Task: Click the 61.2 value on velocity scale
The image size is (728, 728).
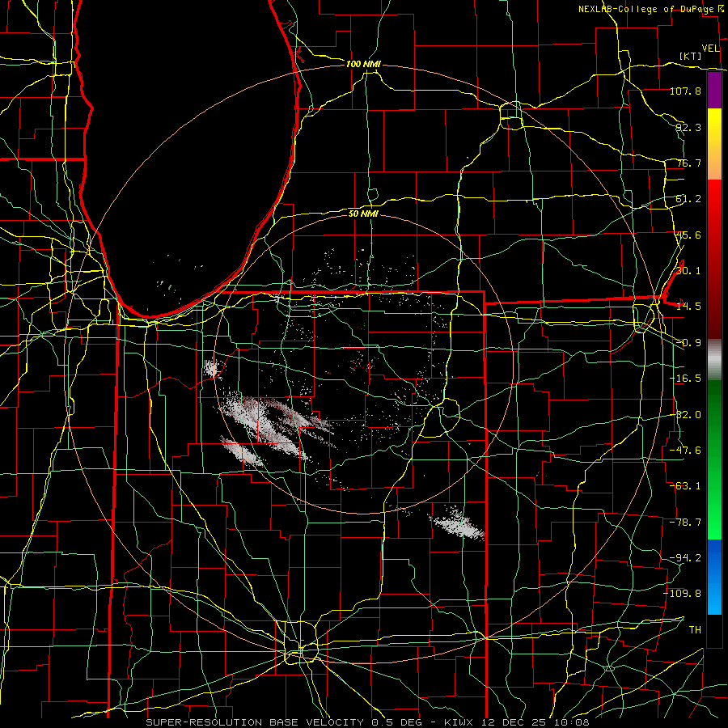Action: click(688, 199)
